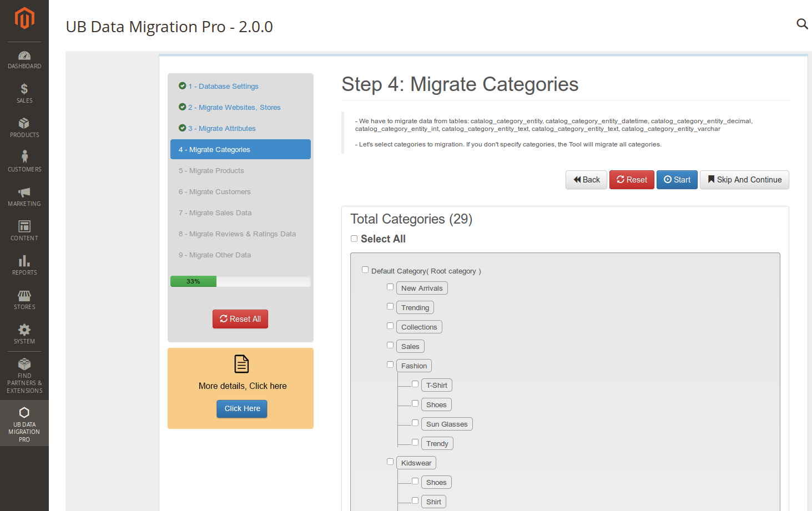The height and width of the screenshot is (511, 812).
Task: Click the New Arrivals category label
Action: point(422,288)
